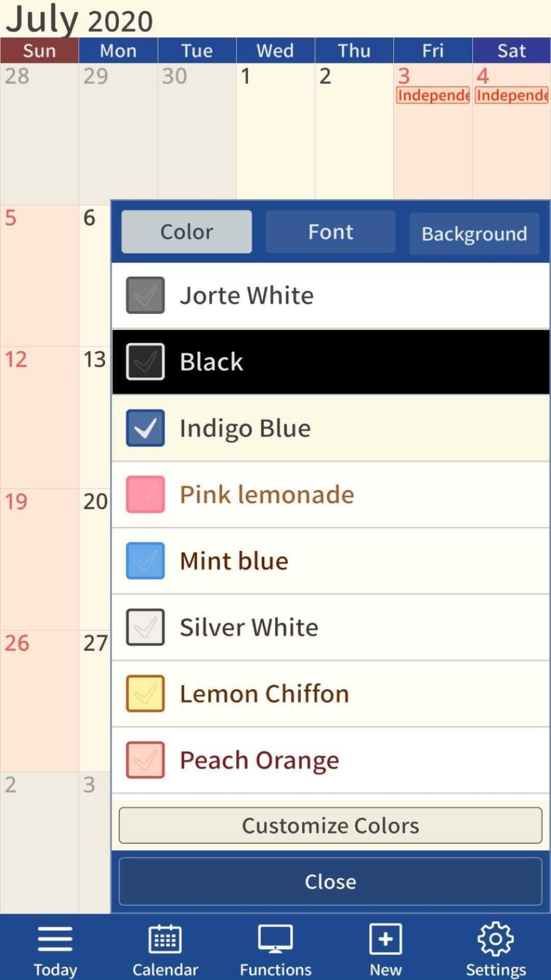Check the Jorte White checkbox
Image resolution: width=551 pixels, height=980 pixels.
(145, 296)
